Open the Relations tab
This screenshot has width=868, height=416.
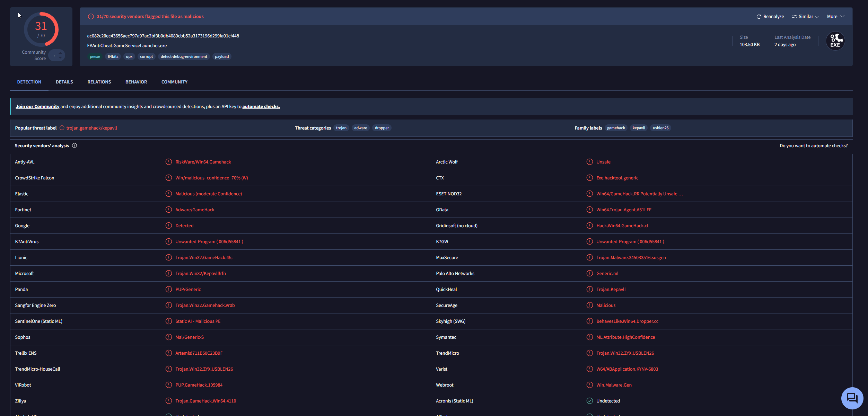99,82
